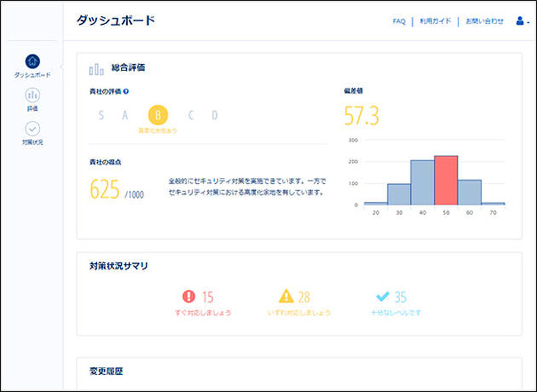
Task: Click the yellow warning triangle icon
Action: pyautogui.click(x=287, y=297)
